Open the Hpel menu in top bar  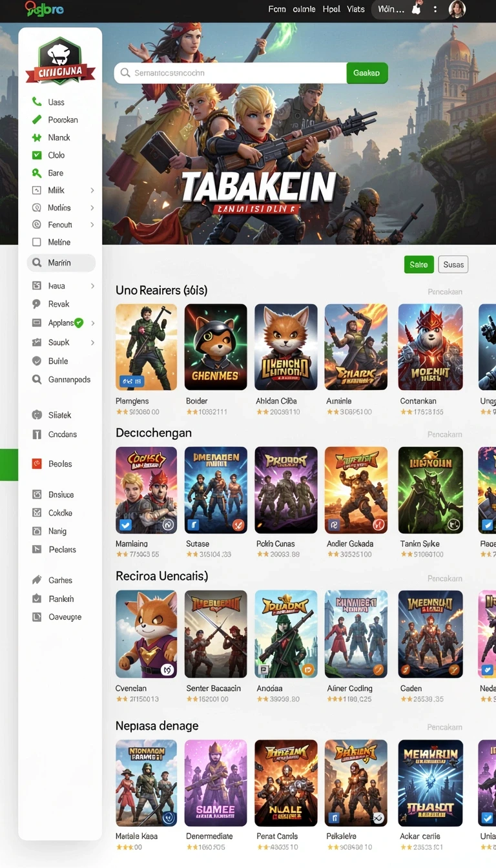tap(331, 9)
